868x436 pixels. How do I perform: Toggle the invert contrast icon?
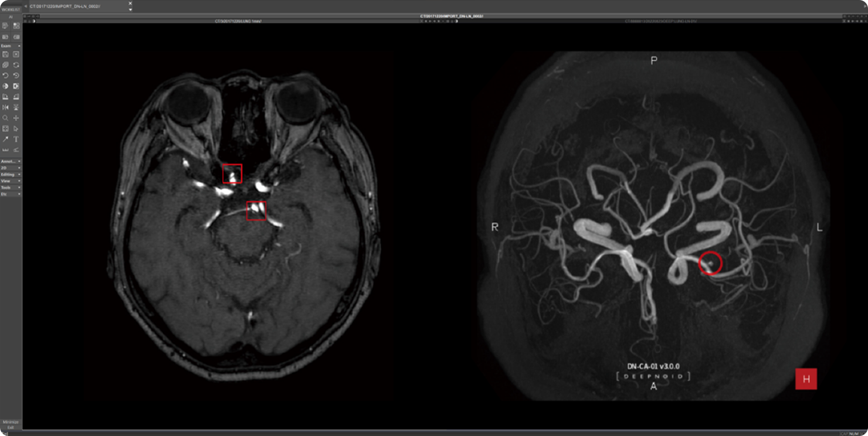tap(5, 86)
